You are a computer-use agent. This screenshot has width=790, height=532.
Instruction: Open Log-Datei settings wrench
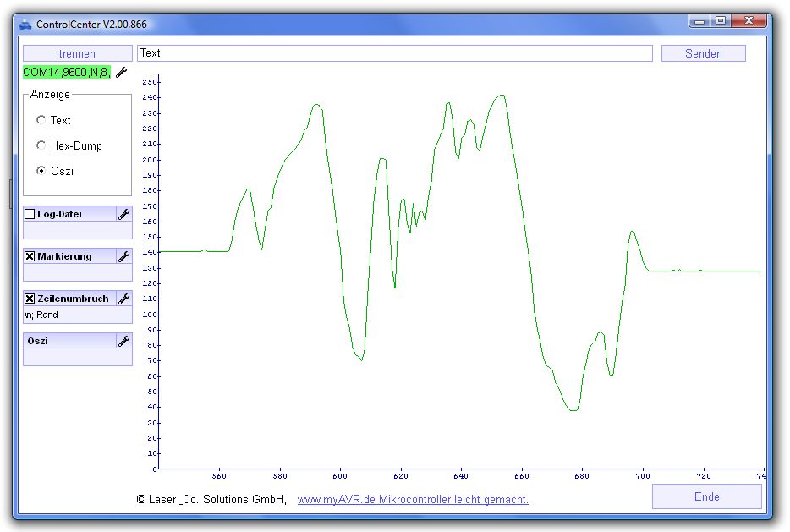point(123,214)
